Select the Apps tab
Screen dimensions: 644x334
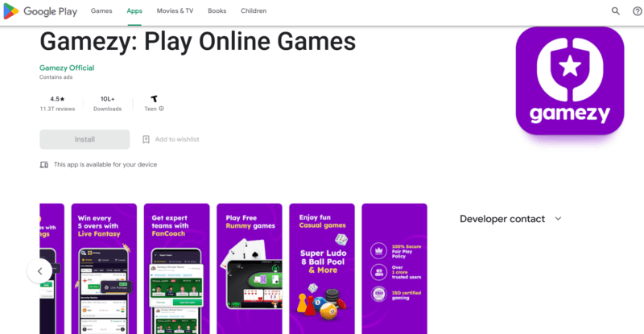click(x=134, y=11)
